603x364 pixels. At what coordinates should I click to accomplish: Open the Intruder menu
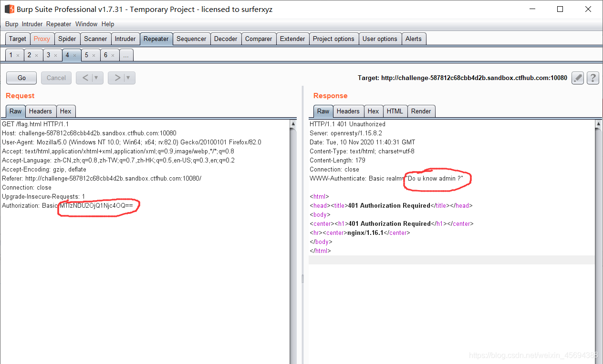(32, 24)
